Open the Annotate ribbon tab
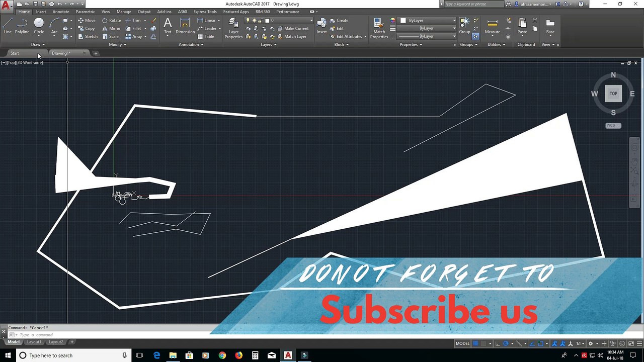This screenshot has width=644, height=362. [x=61, y=12]
